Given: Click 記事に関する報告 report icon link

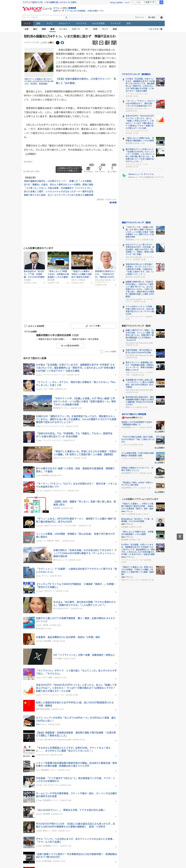Looking at the screenshot, I should (32, 172).
